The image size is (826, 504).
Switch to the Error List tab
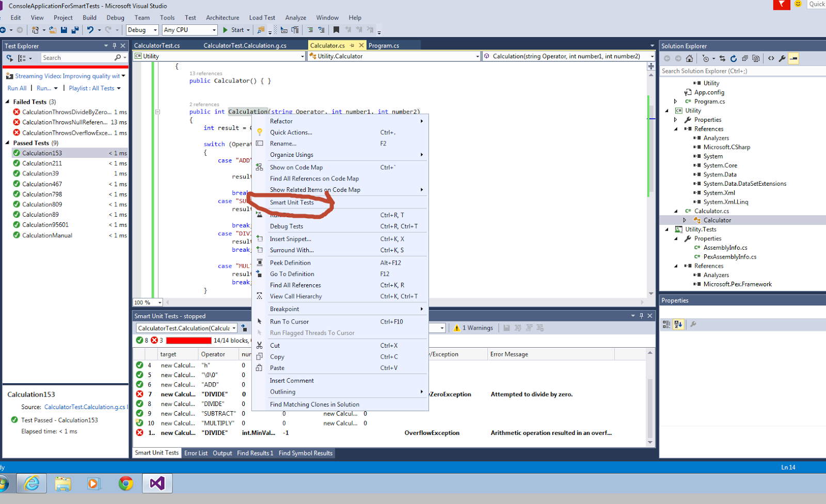196,453
